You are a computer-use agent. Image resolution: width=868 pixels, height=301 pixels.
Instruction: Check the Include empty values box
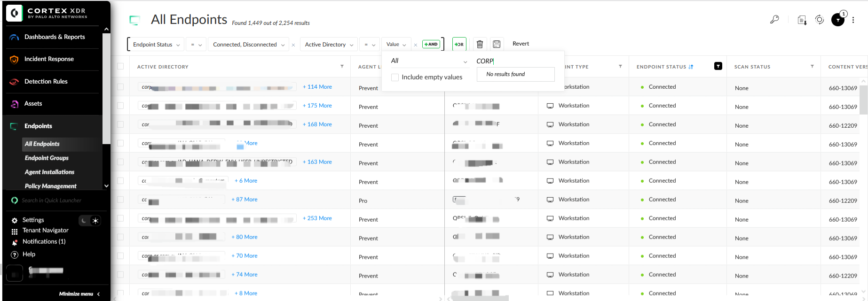[x=395, y=77]
